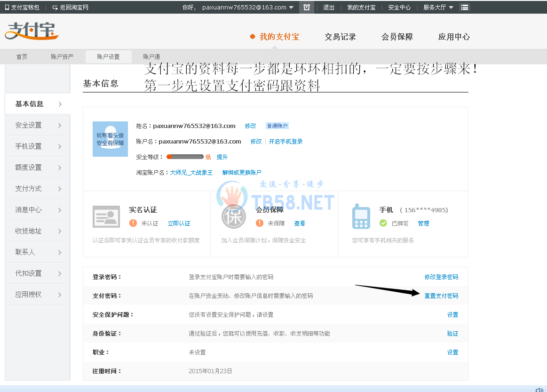Click 退出 to log out
Screen dimensions: 547x392
tap(329, 8)
